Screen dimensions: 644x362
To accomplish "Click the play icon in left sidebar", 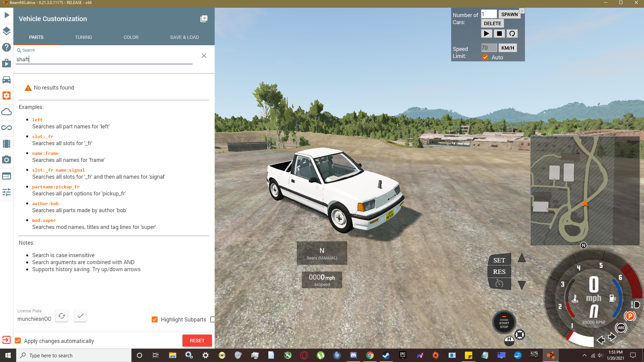I will click(x=7, y=15).
